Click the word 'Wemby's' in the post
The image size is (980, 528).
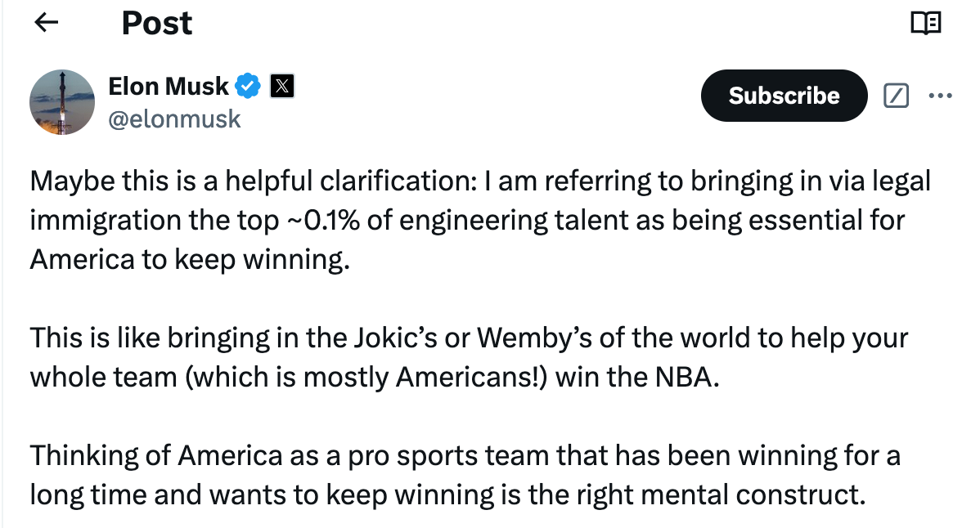[x=534, y=338]
